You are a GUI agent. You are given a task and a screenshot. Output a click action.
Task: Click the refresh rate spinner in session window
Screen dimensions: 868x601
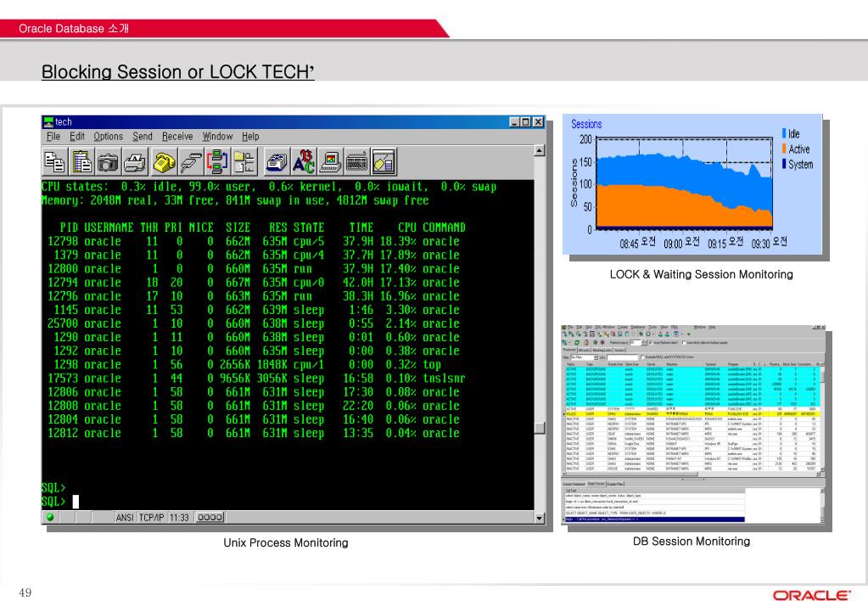644,342
